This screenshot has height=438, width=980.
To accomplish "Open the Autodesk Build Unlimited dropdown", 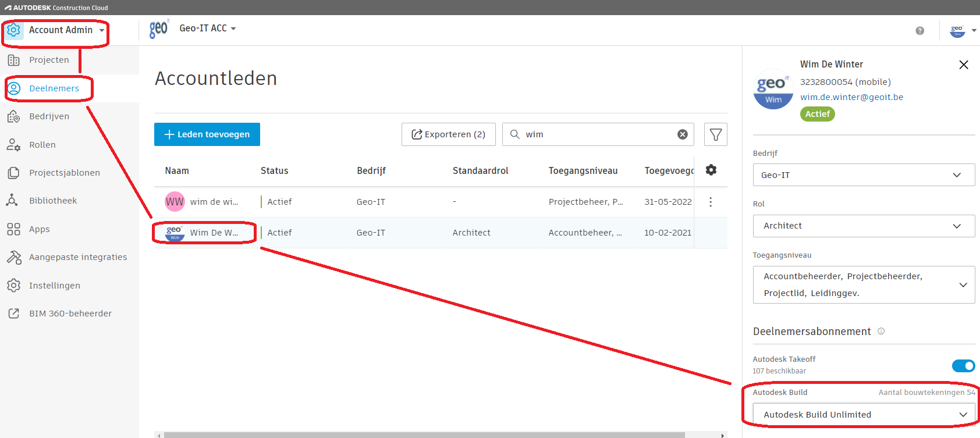I will pyautogui.click(x=864, y=415).
